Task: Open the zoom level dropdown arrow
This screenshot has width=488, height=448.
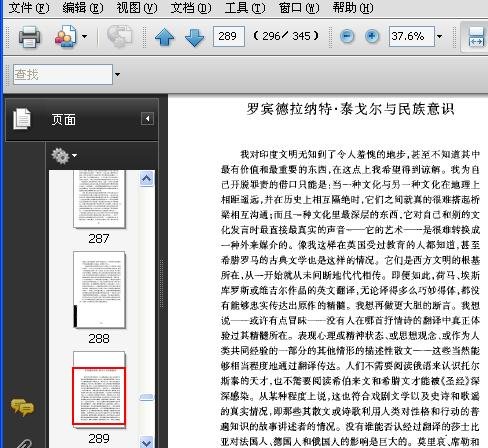Action: pos(440,36)
